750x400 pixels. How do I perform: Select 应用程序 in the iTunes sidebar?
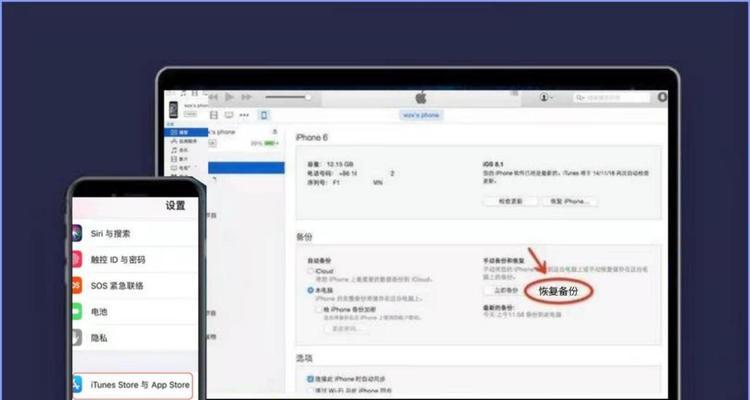(x=187, y=141)
